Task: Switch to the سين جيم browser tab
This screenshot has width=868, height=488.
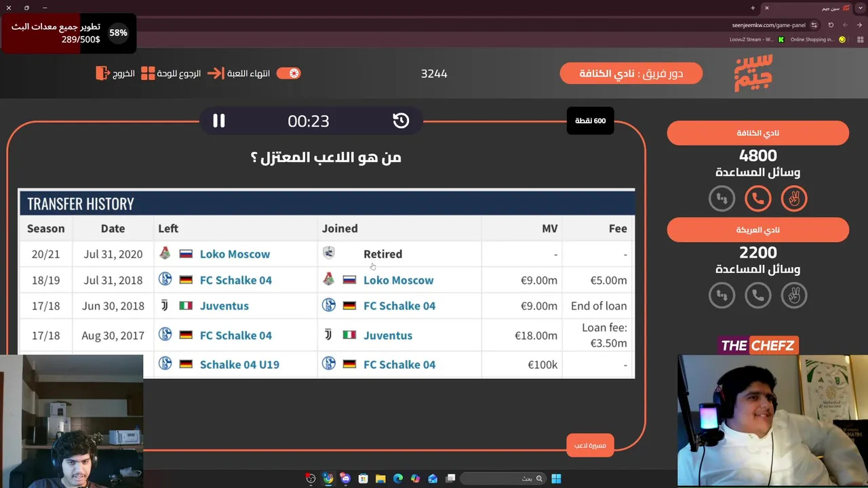Action: tap(806, 7)
